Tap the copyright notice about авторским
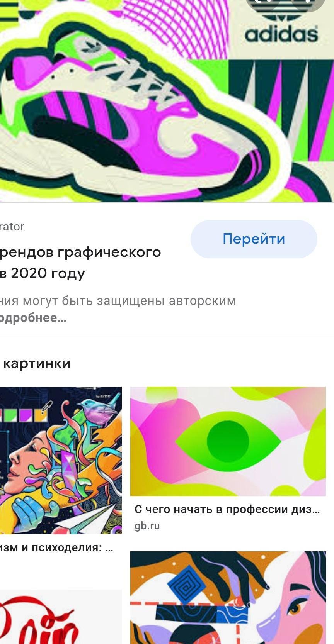The height and width of the screenshot is (644, 334). tap(118, 301)
